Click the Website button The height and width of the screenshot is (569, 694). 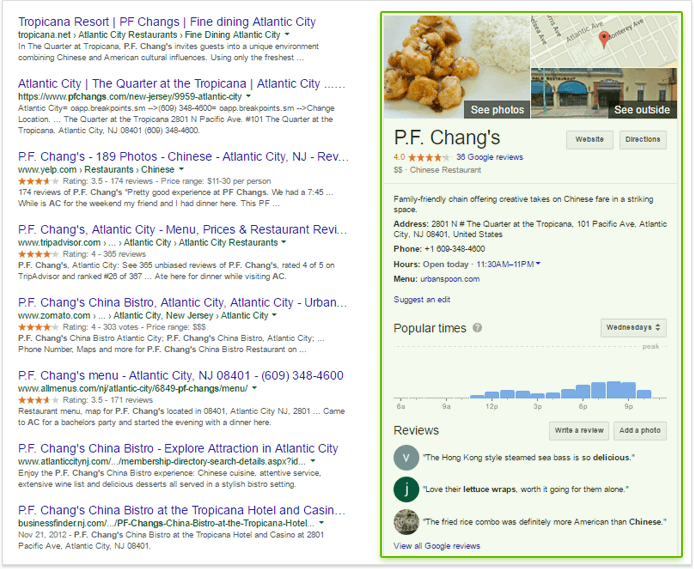[590, 139]
